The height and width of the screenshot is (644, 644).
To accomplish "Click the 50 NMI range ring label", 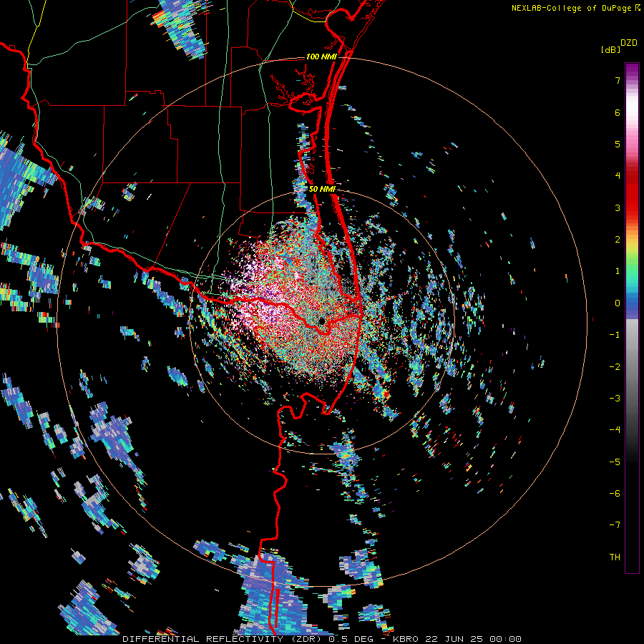I will click(x=322, y=189).
